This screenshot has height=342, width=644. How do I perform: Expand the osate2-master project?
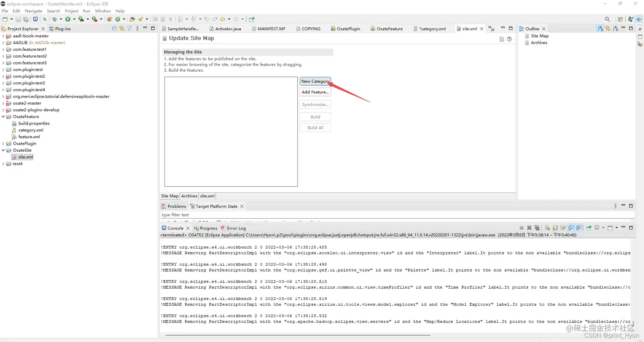click(x=3, y=103)
